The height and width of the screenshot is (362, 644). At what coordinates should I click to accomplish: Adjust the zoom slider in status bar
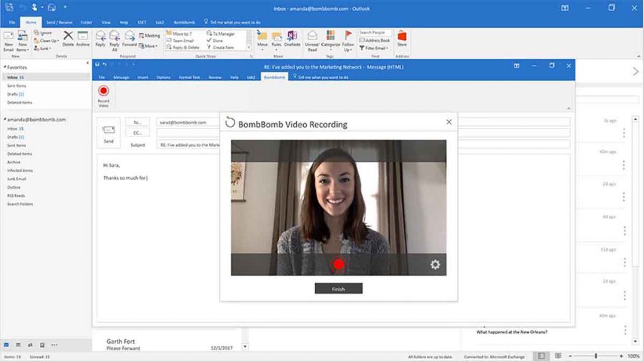[x=596, y=356]
